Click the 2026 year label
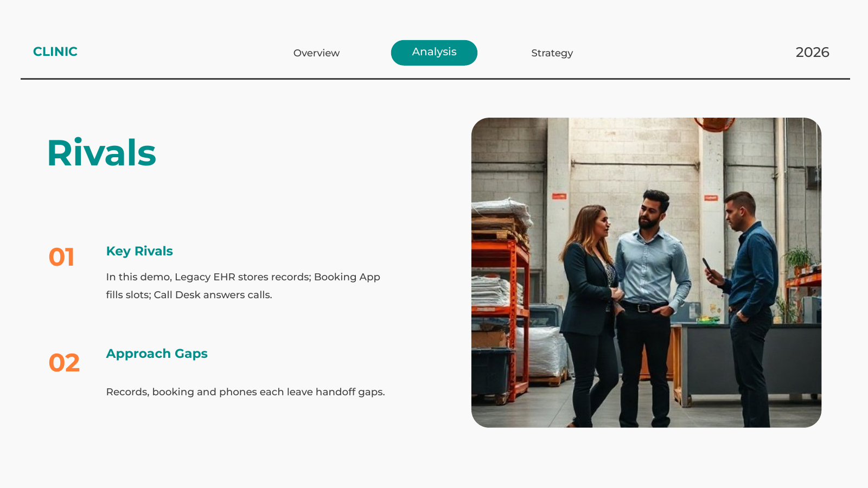868x488 pixels. click(x=812, y=53)
